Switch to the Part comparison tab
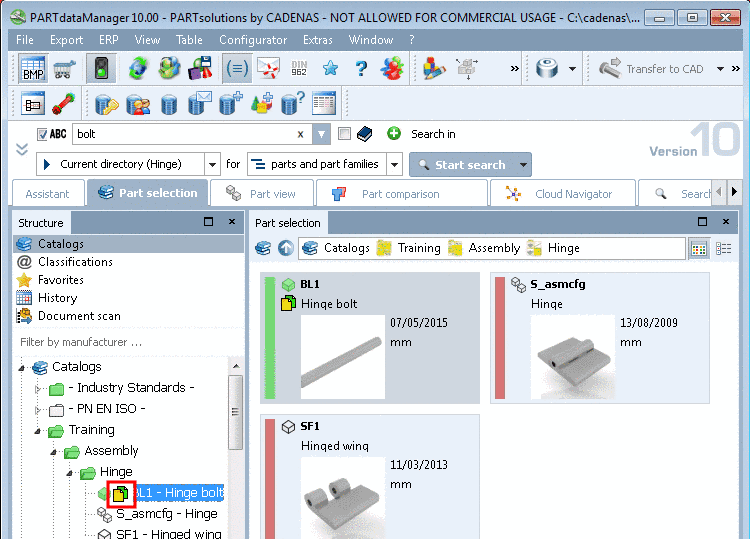This screenshot has height=539, width=750. point(401,193)
